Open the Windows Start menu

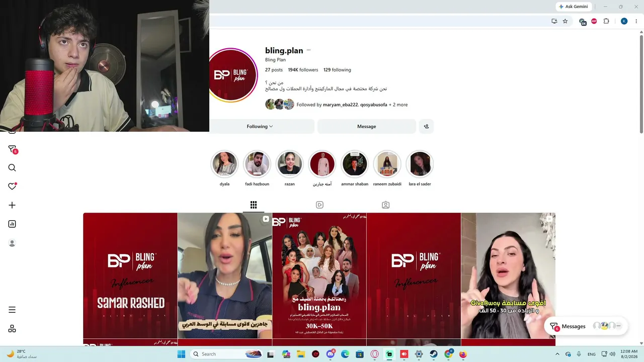[x=182, y=354]
